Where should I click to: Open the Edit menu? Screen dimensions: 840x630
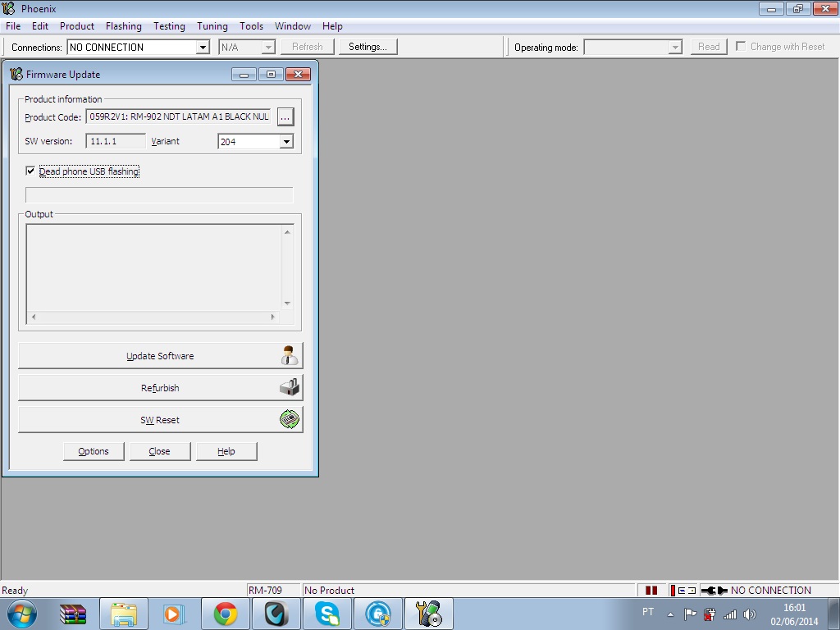[x=40, y=26]
